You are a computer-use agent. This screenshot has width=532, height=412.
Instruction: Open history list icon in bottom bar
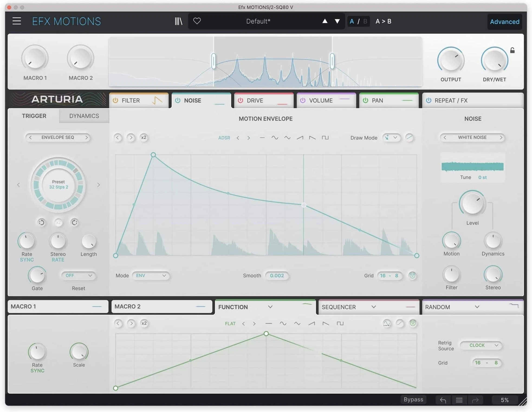coord(459,400)
